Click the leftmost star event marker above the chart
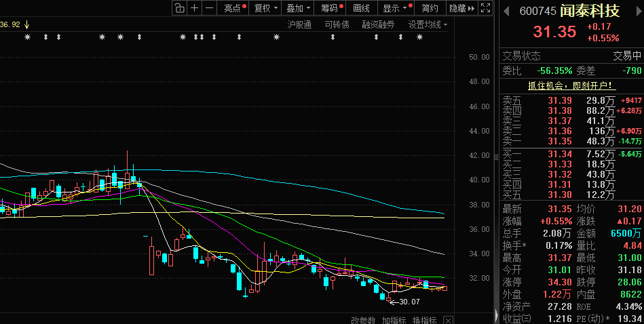The image size is (644, 324). click(28, 37)
